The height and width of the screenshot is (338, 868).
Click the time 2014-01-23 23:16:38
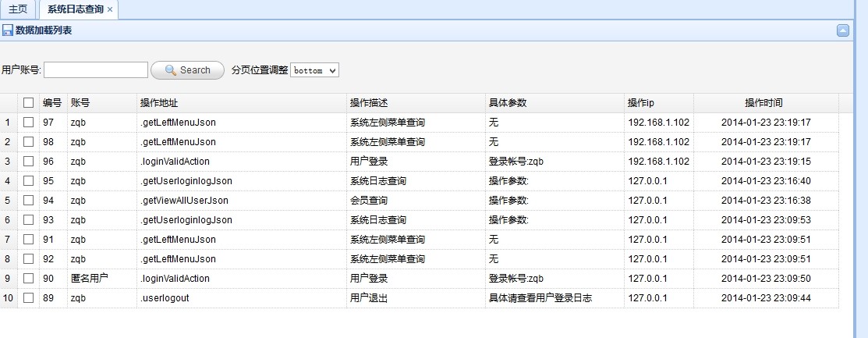coord(766,200)
